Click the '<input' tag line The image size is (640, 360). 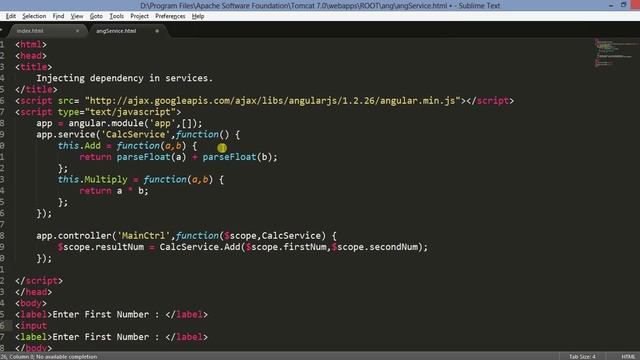point(31,326)
